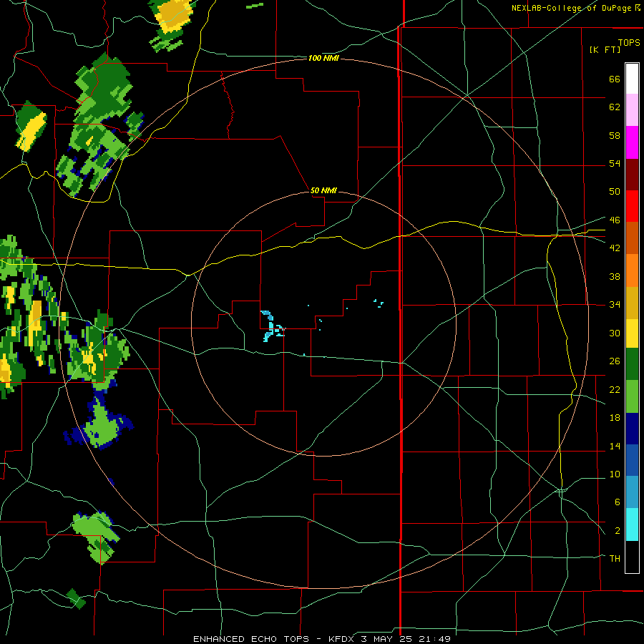Click the dark orange 42-46 kft swatch
This screenshot has width=644, height=644.
tap(632, 238)
